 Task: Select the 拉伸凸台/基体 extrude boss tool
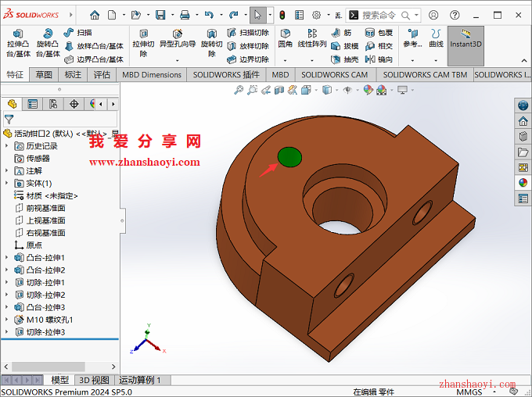(x=18, y=43)
